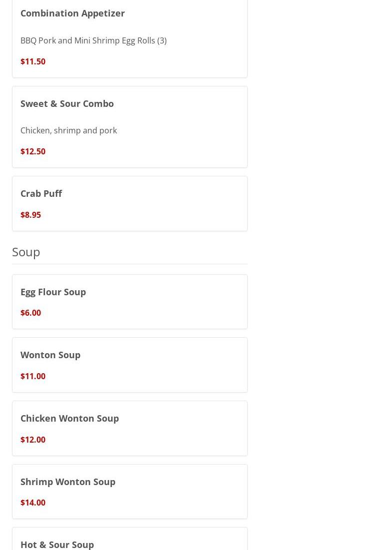Choose the Crab Puff appetizer title
Viewport: 392px width, 550px height.
point(41,193)
